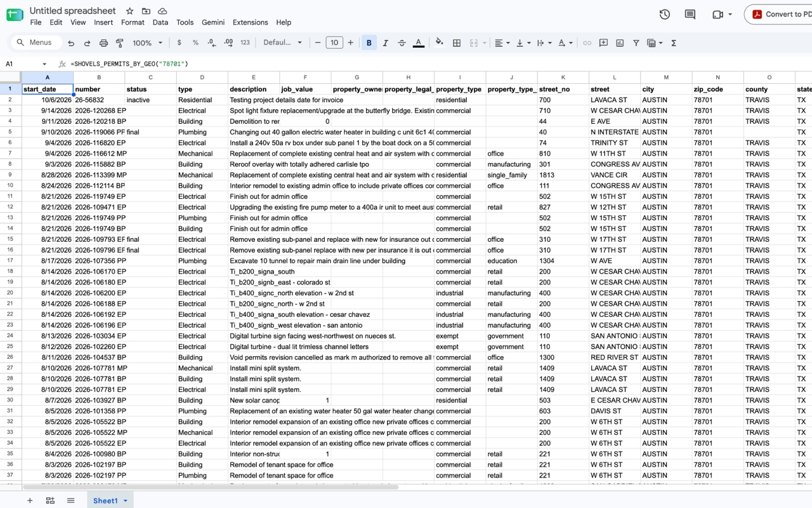Create a filter
The width and height of the screenshot is (812, 508).
click(x=636, y=43)
